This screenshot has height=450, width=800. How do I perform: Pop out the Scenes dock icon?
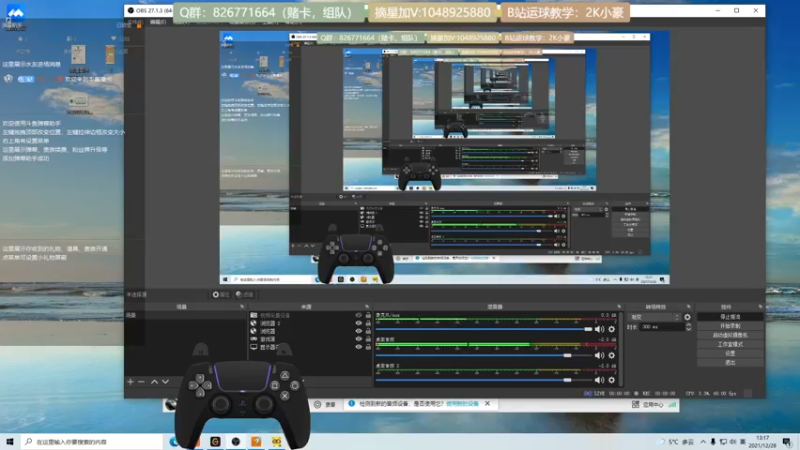(x=242, y=307)
